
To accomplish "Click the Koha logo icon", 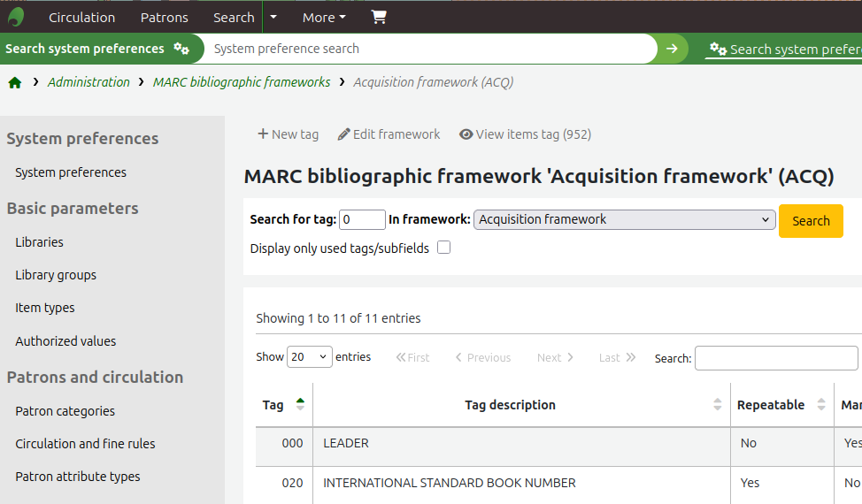I will [16, 17].
